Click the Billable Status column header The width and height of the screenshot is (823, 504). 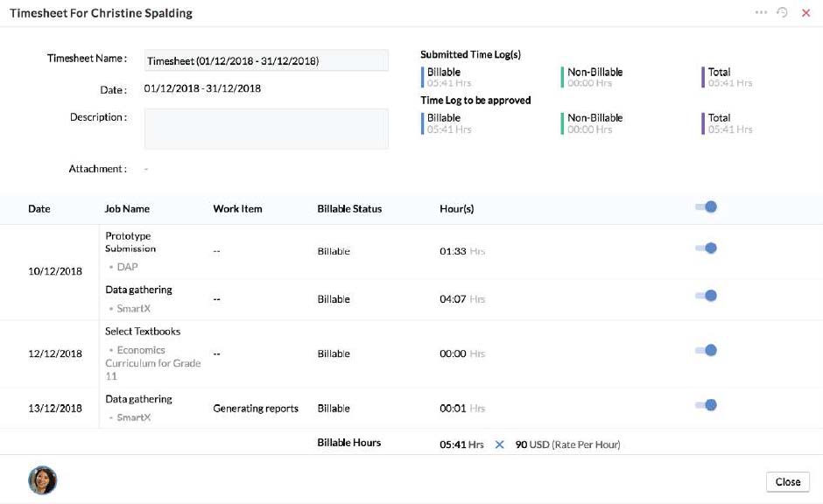349,209
